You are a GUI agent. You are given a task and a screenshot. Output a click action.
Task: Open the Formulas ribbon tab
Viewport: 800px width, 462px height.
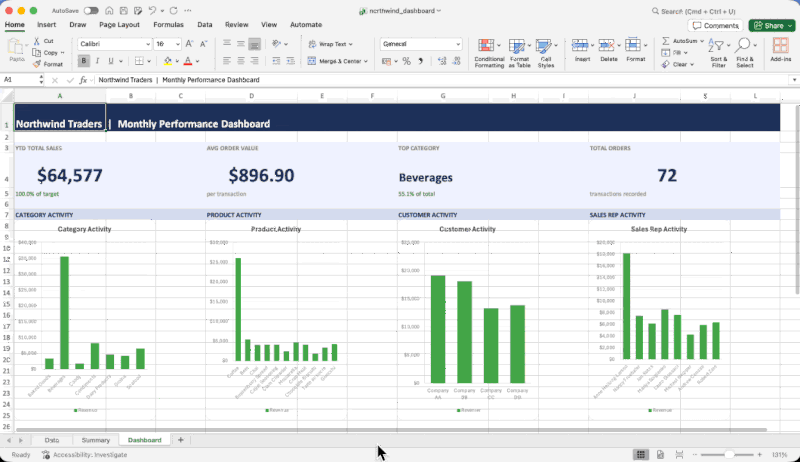pyautogui.click(x=168, y=24)
